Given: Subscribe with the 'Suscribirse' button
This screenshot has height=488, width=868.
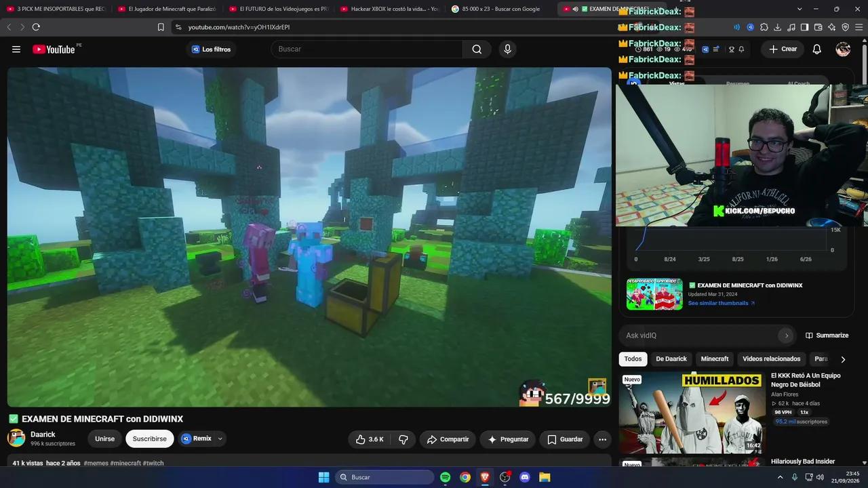Looking at the screenshot, I should (150, 439).
